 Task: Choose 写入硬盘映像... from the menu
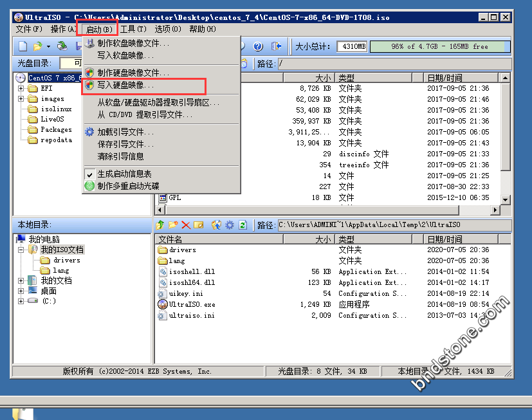(x=161, y=85)
